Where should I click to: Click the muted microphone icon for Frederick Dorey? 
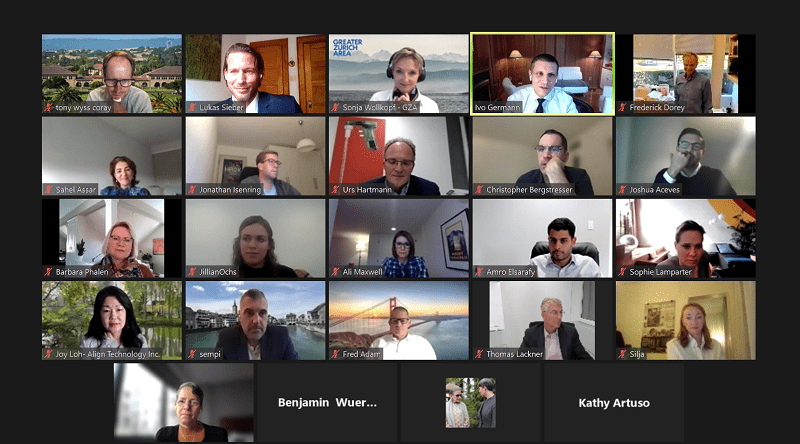click(x=622, y=108)
